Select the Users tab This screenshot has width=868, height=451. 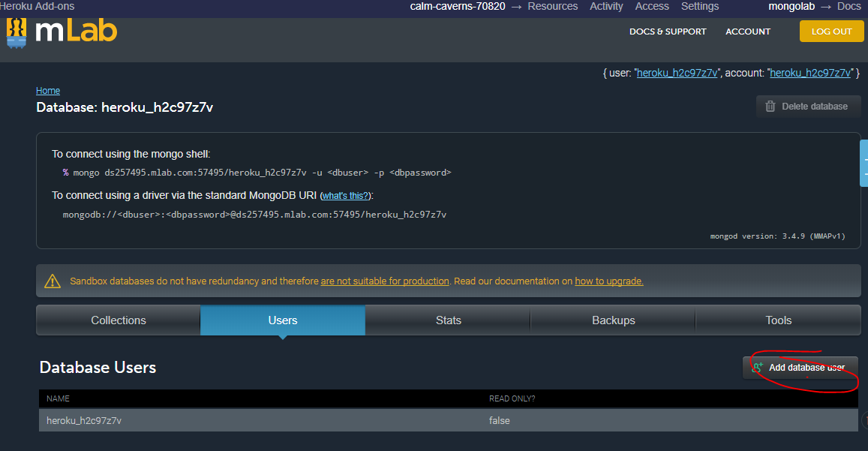[x=282, y=320]
